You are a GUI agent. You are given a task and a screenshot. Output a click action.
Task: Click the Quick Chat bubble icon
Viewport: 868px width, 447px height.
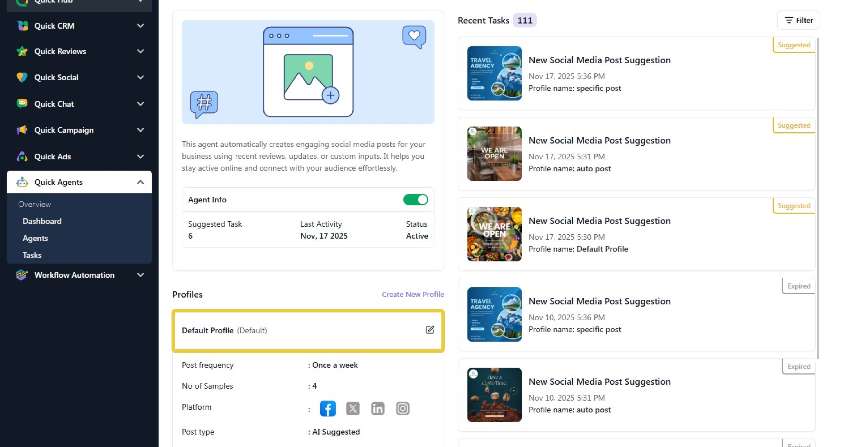[22, 104]
